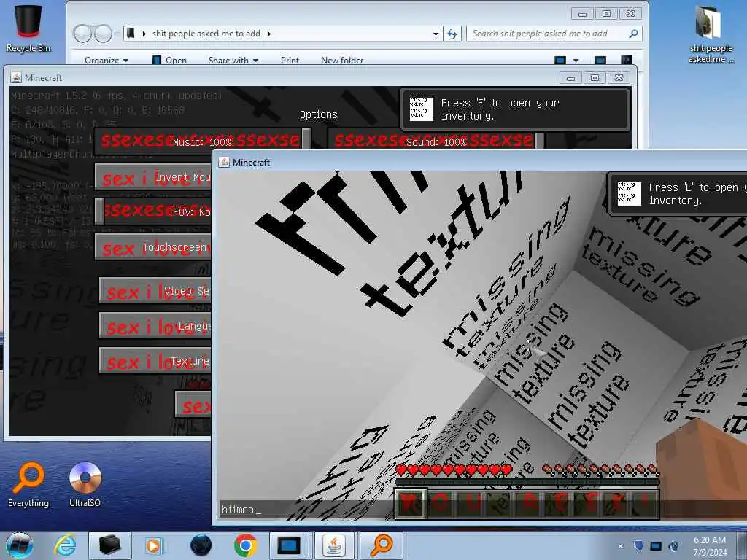Click the folder icon in Explorer address bar
The height and width of the screenshot is (560, 747).
130,34
